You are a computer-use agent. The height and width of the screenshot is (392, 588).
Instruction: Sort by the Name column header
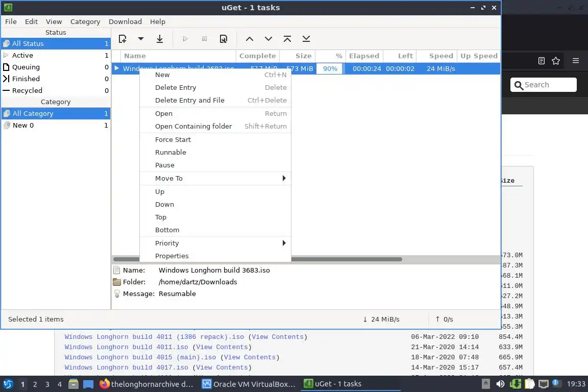coord(178,56)
